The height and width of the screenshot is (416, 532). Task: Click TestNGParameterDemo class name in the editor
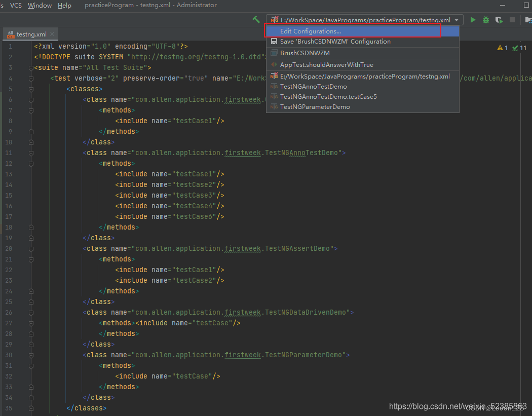click(303, 355)
